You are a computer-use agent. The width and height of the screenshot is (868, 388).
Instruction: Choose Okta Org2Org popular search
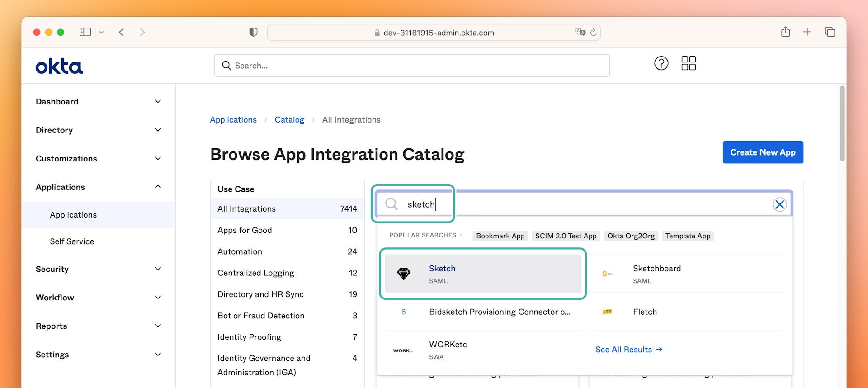631,236
